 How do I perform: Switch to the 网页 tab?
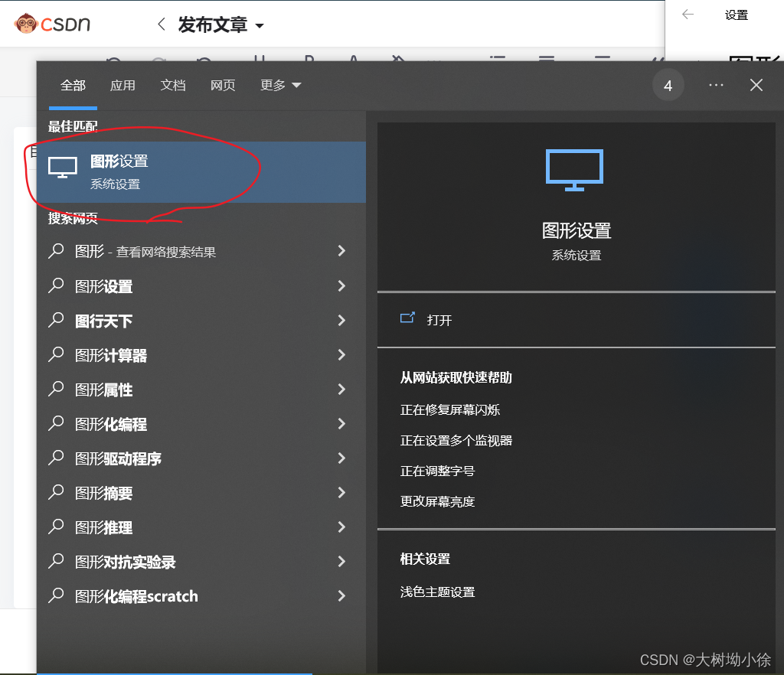[223, 85]
